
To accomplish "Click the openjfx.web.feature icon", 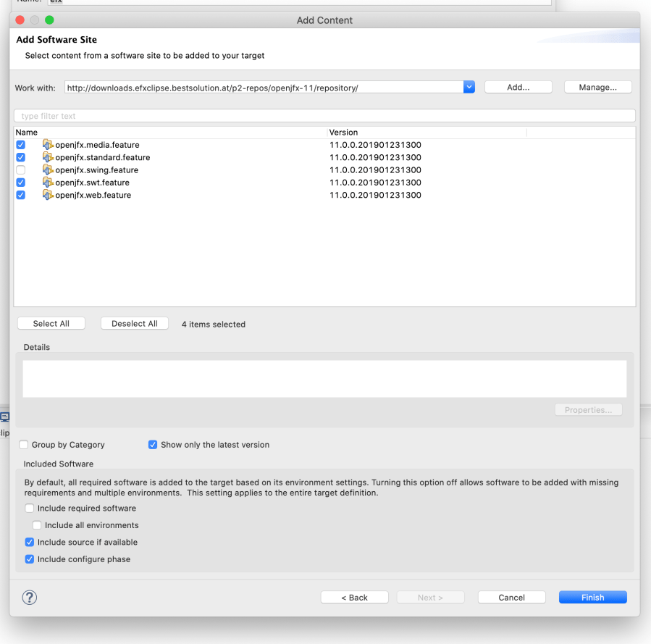I will pyautogui.click(x=49, y=195).
